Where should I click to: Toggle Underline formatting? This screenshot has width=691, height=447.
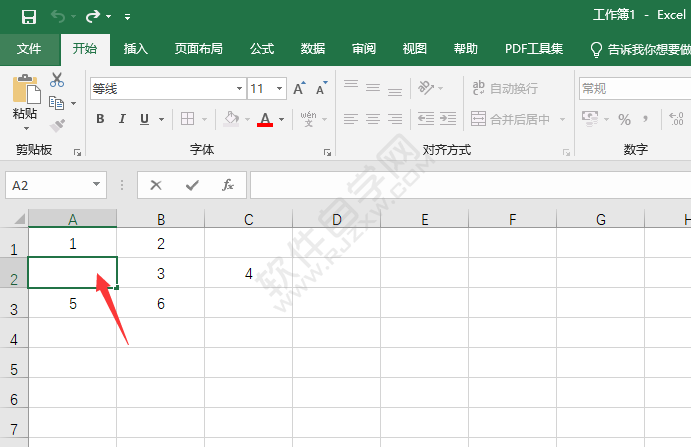(x=144, y=119)
